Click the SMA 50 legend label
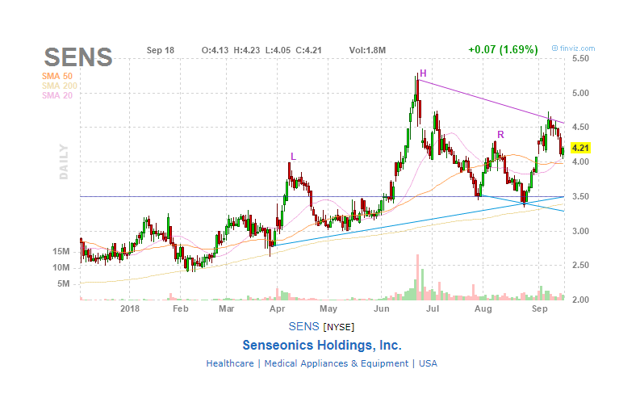The image size is (640, 411). (x=57, y=76)
